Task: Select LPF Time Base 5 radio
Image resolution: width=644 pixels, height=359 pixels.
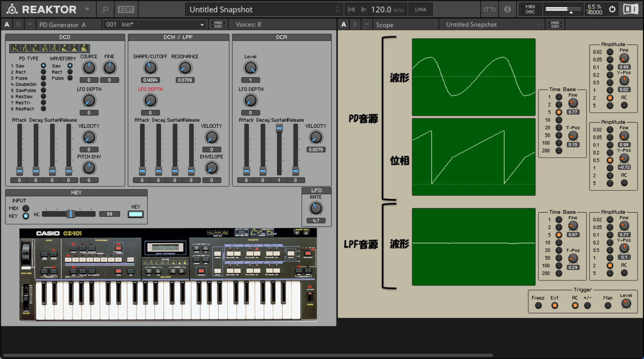Action: 559,235
